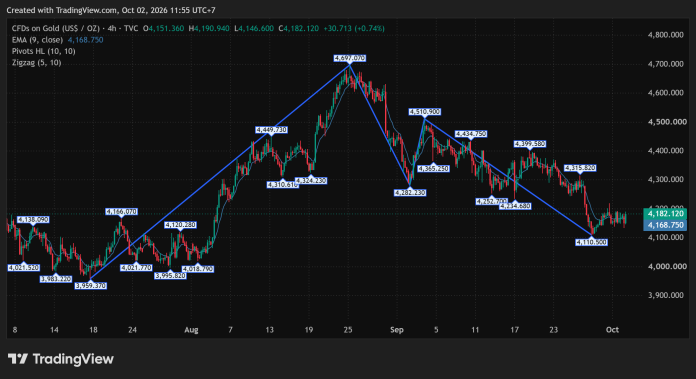Click the '4,697.070' pivot high label
Viewport: 696px width, 379px height.
coord(350,58)
